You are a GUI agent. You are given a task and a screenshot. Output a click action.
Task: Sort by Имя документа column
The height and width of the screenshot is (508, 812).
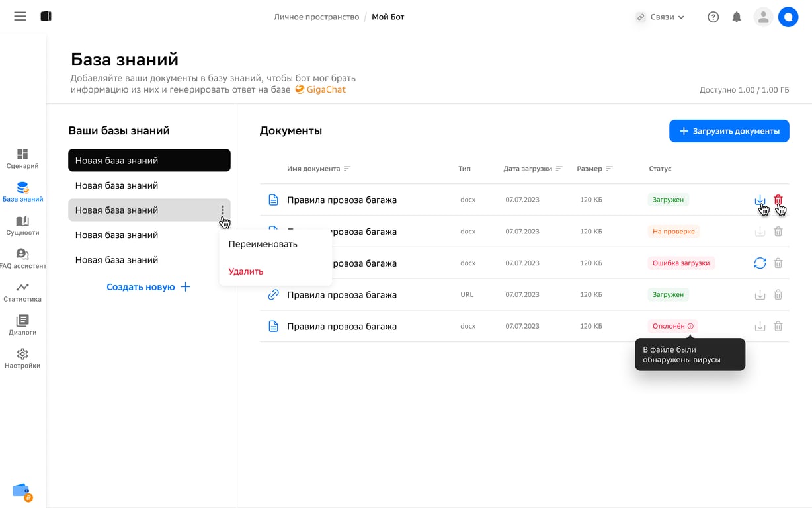[319, 169]
